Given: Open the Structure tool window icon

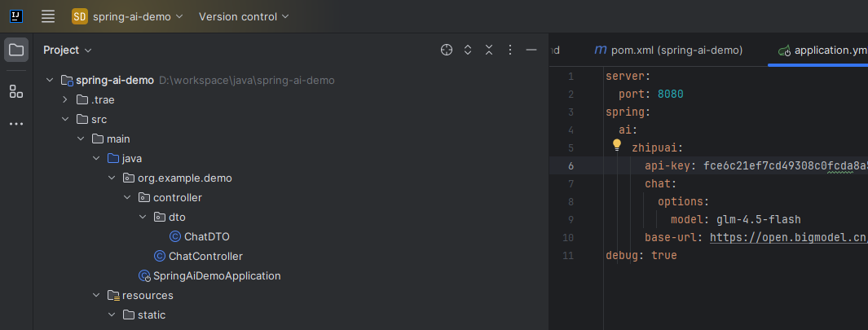Looking at the screenshot, I should [x=16, y=91].
